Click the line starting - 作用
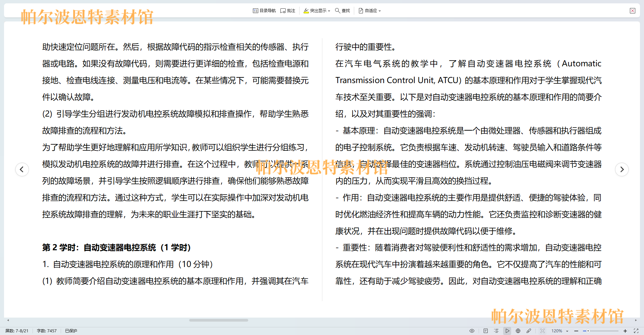 [469, 198]
